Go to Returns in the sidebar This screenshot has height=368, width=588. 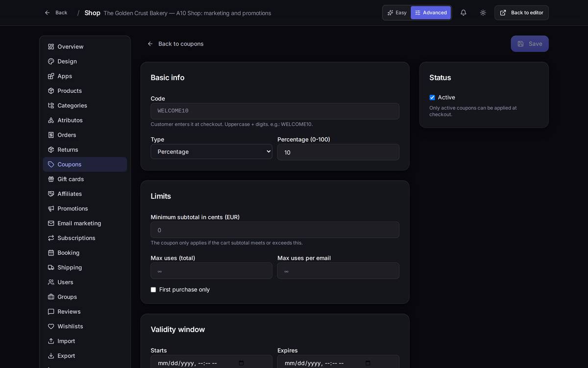pyautogui.click(x=85, y=150)
